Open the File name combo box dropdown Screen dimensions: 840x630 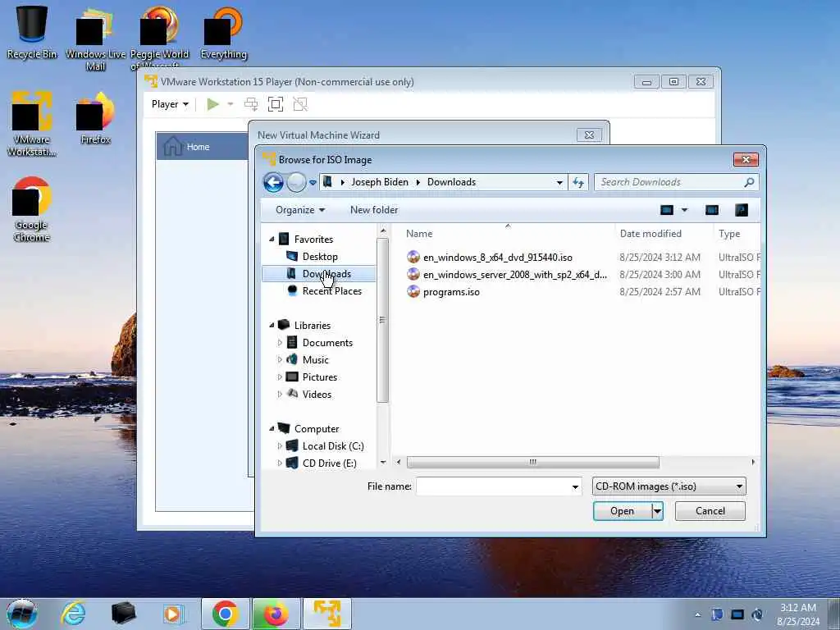point(575,487)
